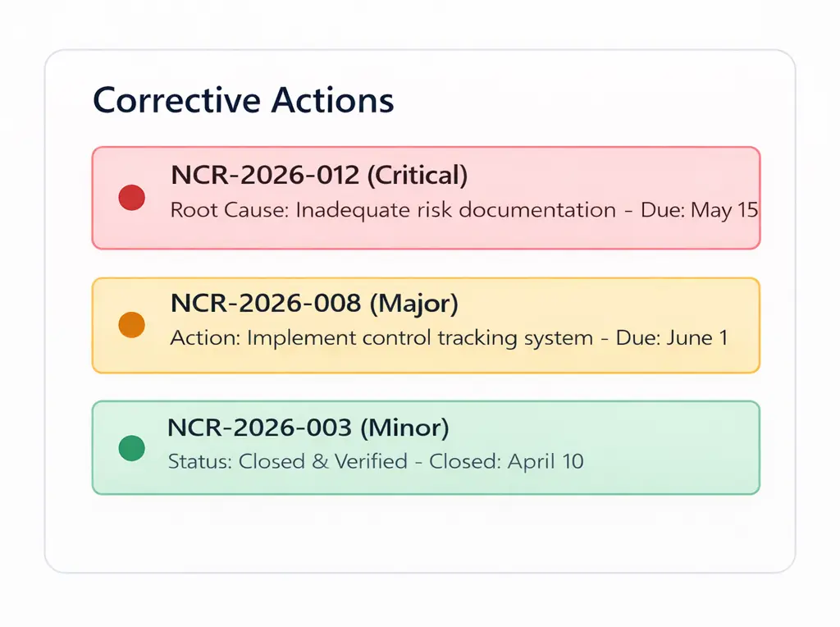Click the green Minor status dot
This screenshot has height=627, width=840.
132,448
